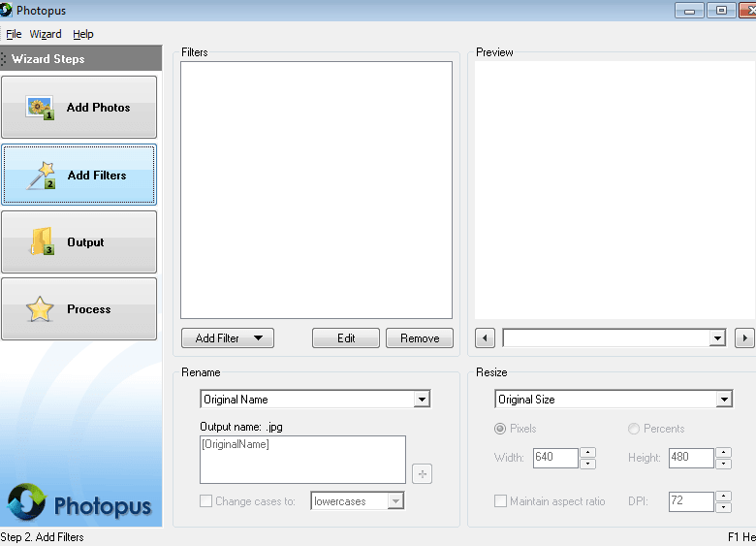Increase the Width value with up stepper
Viewport: 756px width, 546px height.
[x=587, y=452]
